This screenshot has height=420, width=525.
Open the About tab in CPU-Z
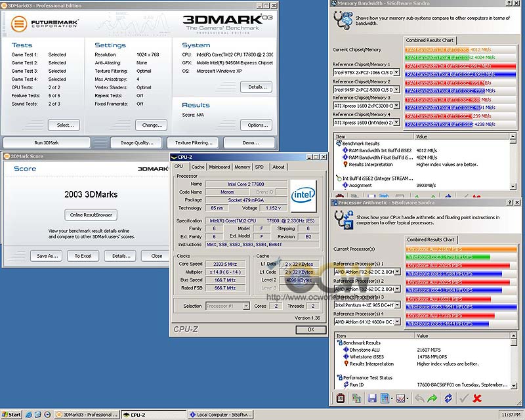pyautogui.click(x=278, y=167)
